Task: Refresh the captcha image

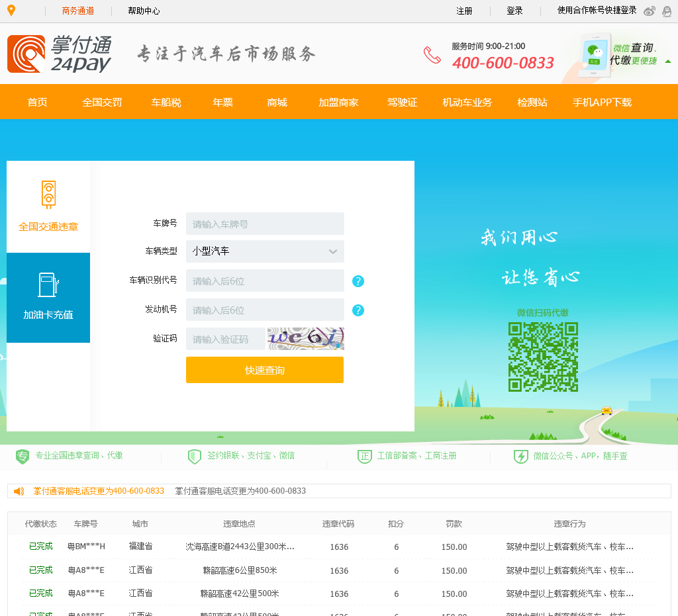Action: [x=306, y=339]
